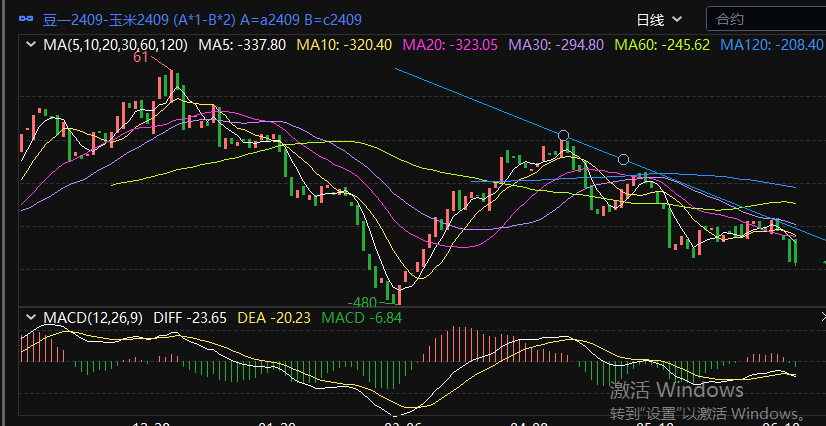
Task: Click the green marker at the right chart edge
Action: (x=823, y=262)
